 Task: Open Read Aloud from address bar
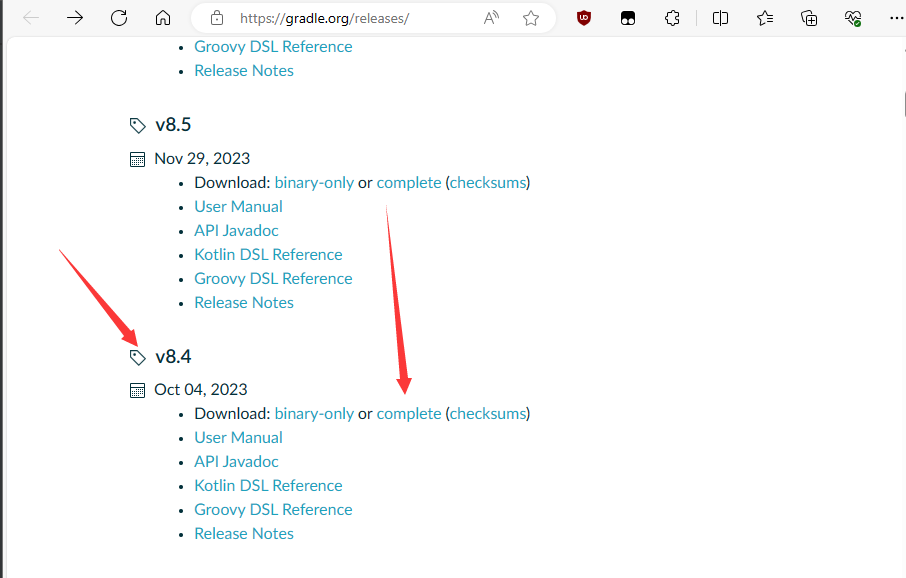(x=491, y=18)
